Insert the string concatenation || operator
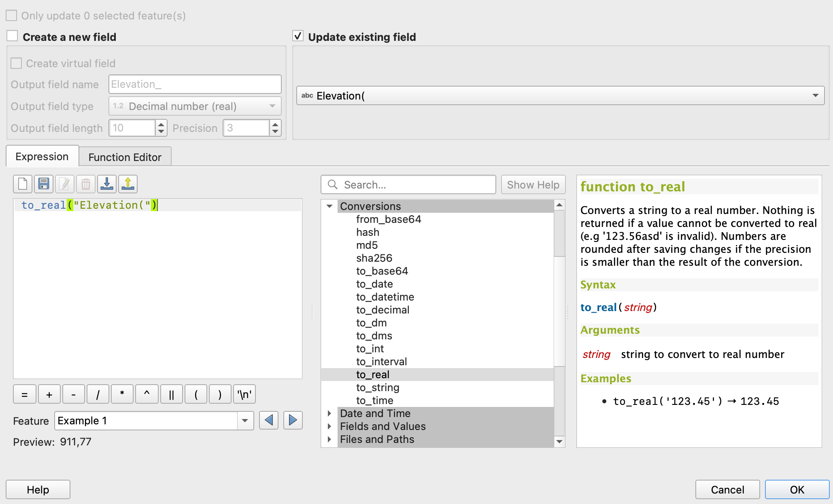Viewport: 833px width, 504px height. click(171, 394)
